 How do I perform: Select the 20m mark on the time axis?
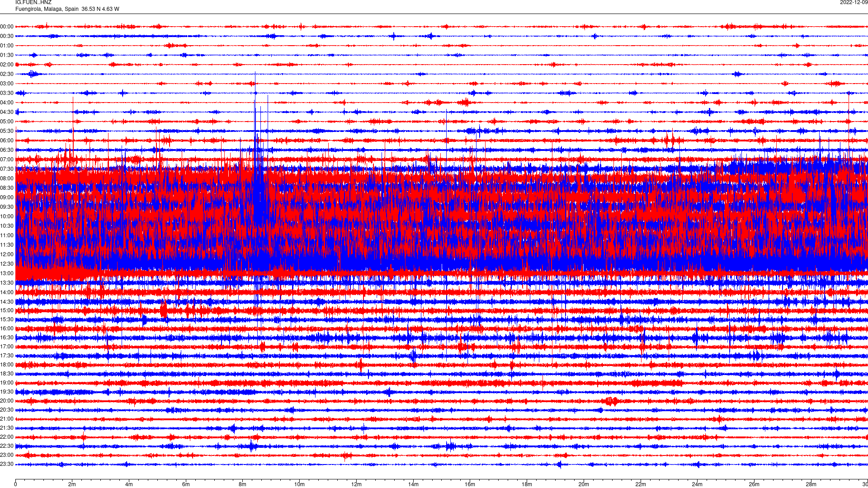[584, 484]
